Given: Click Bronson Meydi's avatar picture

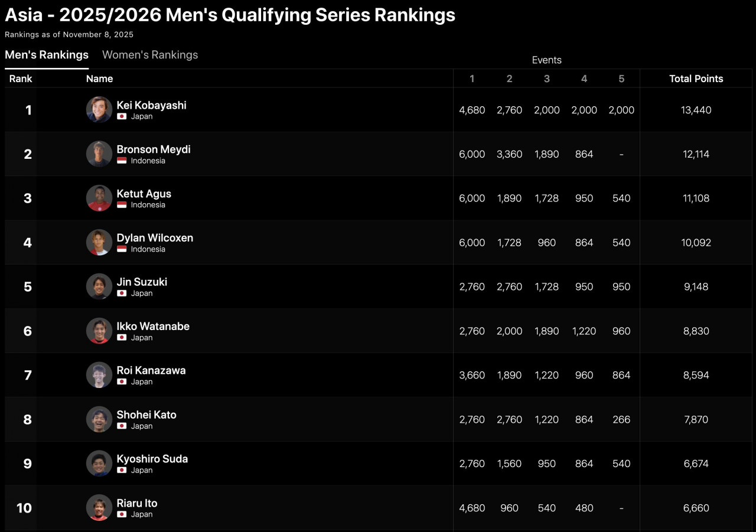Looking at the screenshot, I should pos(99,154).
